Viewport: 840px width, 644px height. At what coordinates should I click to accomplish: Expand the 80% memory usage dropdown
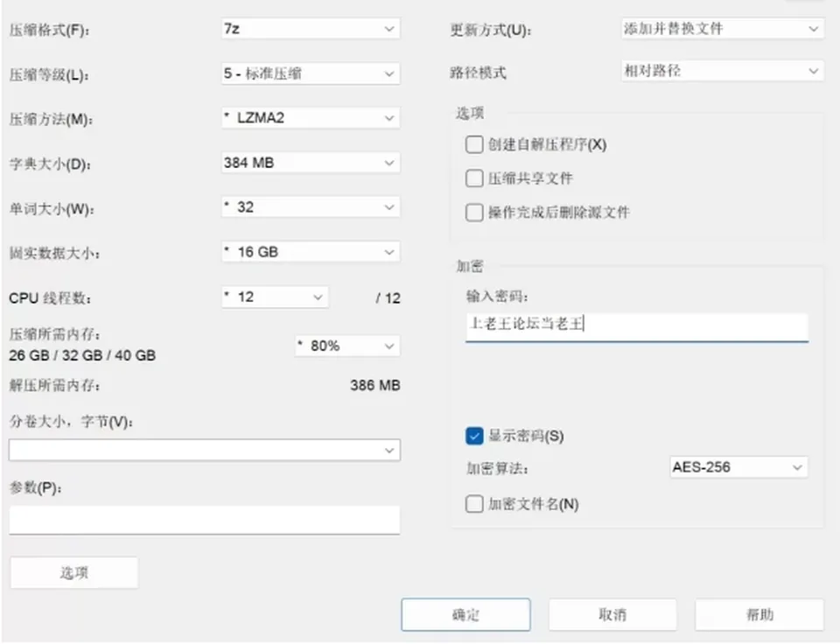347,346
